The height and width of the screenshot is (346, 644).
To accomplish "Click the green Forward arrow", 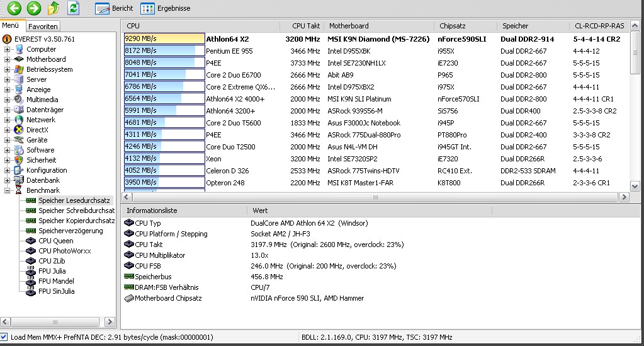I will coord(34,8).
